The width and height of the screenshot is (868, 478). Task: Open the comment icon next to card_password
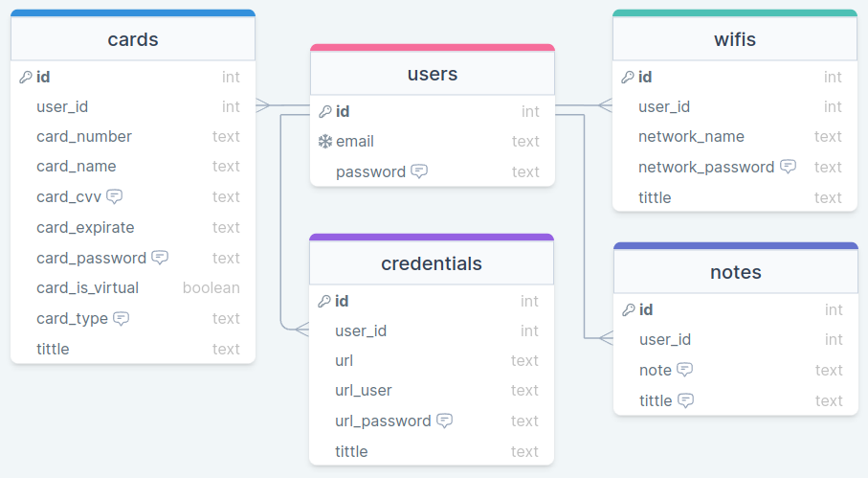pyautogui.click(x=160, y=258)
